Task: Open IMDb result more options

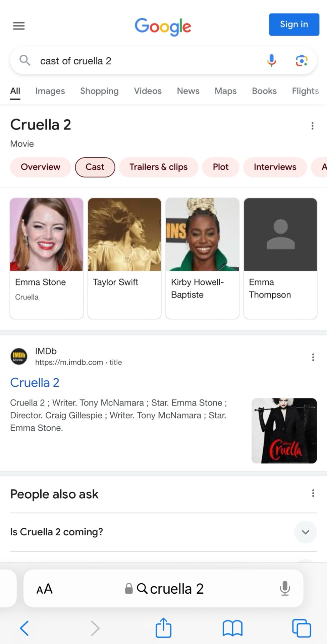Action: coord(313,357)
